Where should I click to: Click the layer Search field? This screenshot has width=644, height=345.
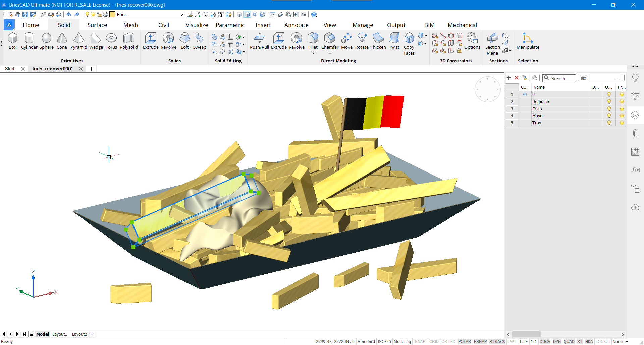click(x=559, y=78)
